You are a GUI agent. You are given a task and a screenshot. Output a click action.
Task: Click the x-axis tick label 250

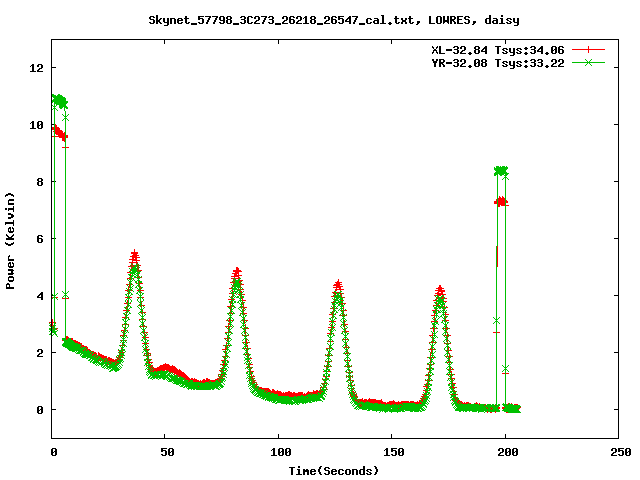(621, 452)
